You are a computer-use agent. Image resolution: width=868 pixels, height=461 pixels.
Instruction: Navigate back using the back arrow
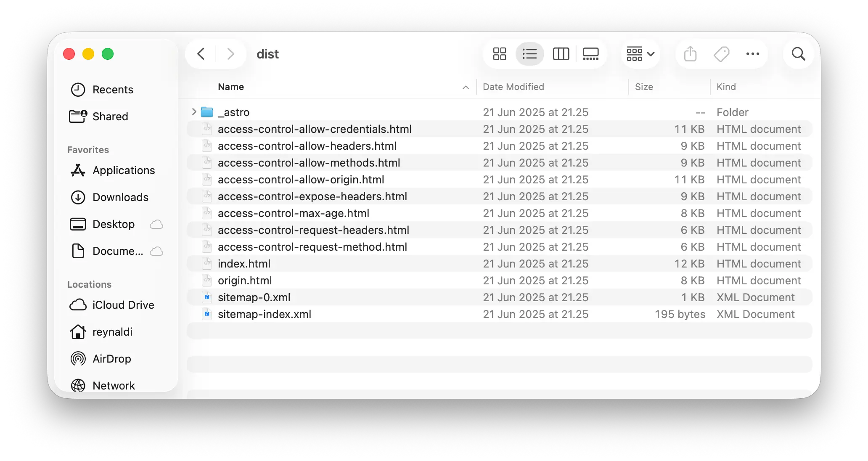tap(201, 54)
